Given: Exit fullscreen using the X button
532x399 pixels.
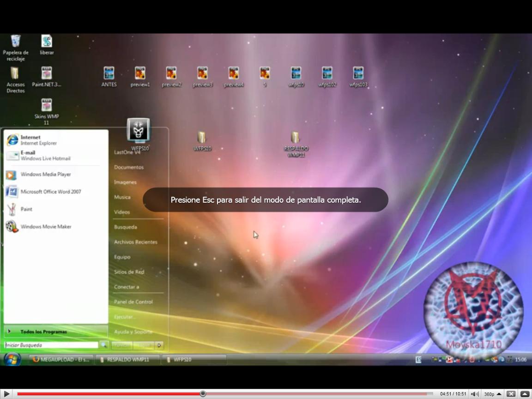Looking at the screenshot, I should (x=511, y=394).
